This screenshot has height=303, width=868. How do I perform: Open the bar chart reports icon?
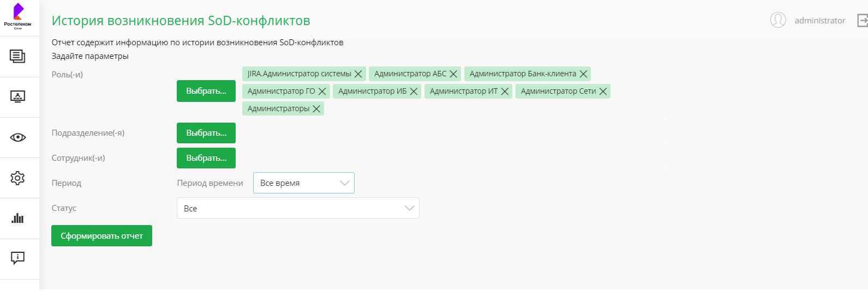[17, 218]
